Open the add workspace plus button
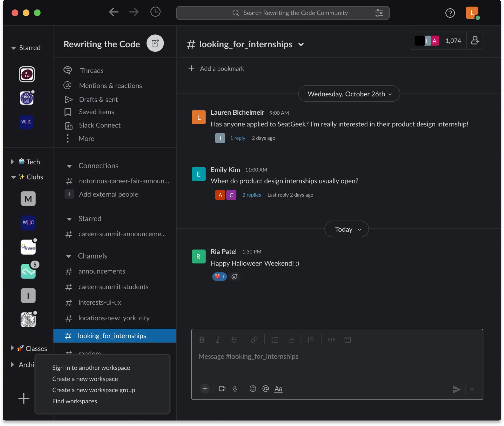Screen dimensions: 504x426 24,398
